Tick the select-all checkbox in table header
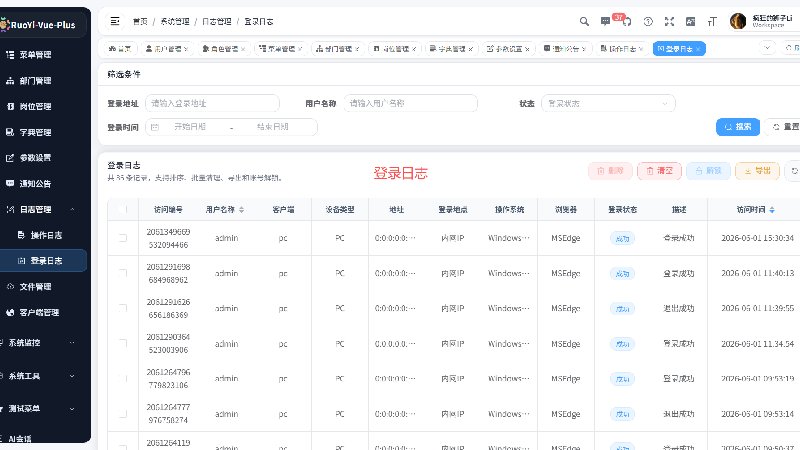 pyautogui.click(x=122, y=209)
